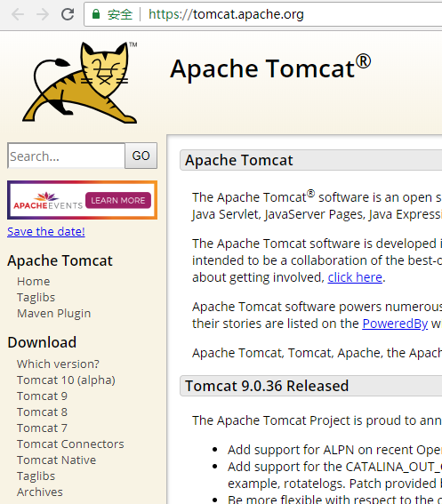Open the Which version? link
Screen dimensions: 442x504
tap(58, 364)
